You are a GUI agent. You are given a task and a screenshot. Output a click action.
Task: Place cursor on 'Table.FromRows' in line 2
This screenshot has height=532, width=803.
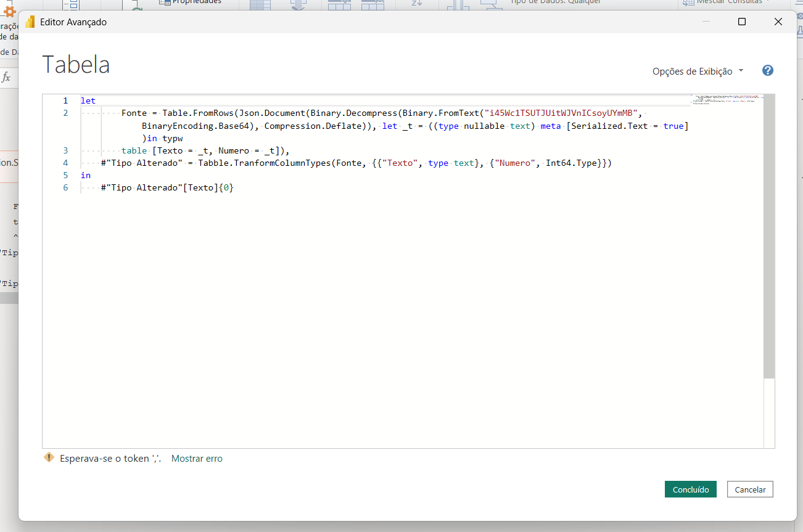point(198,113)
